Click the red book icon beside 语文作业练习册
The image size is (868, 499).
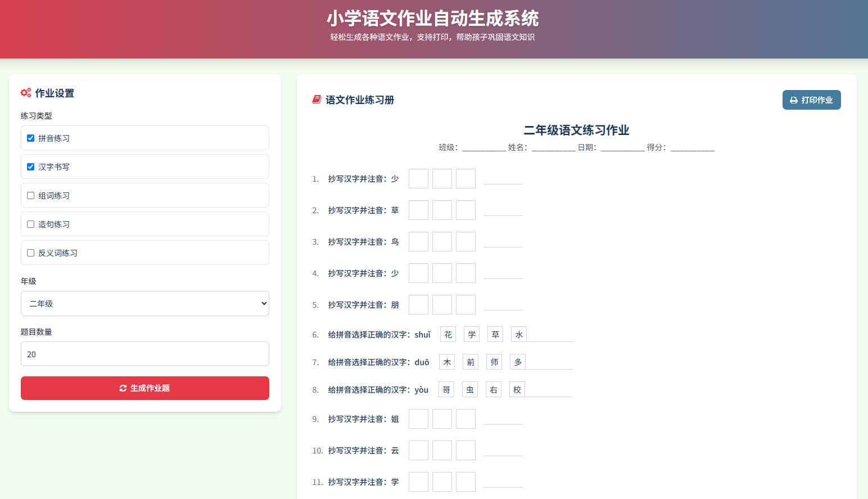[317, 100]
